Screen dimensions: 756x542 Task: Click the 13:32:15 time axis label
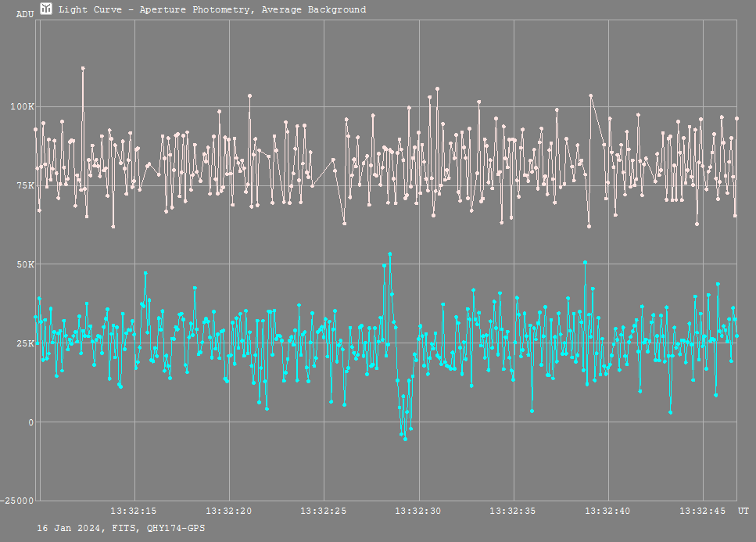click(134, 511)
